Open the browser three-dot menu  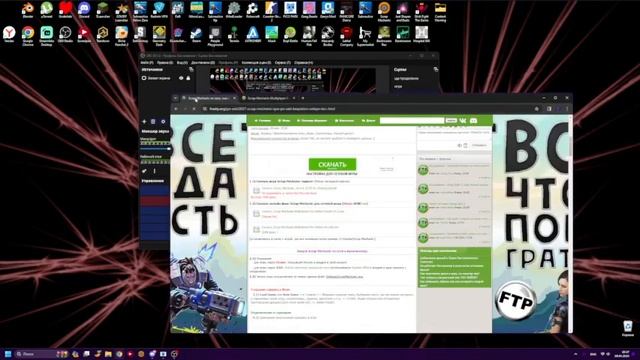567,109
